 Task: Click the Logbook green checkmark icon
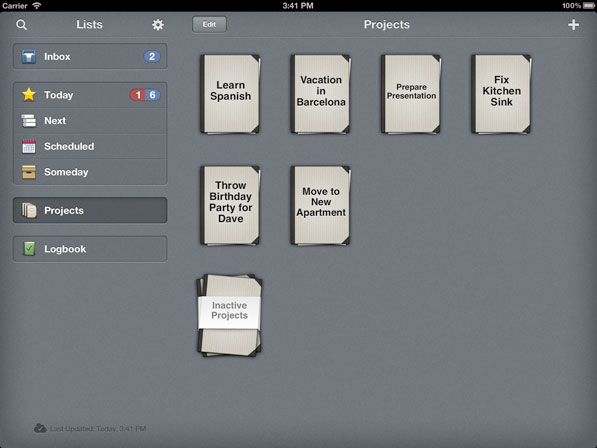pyautogui.click(x=29, y=249)
